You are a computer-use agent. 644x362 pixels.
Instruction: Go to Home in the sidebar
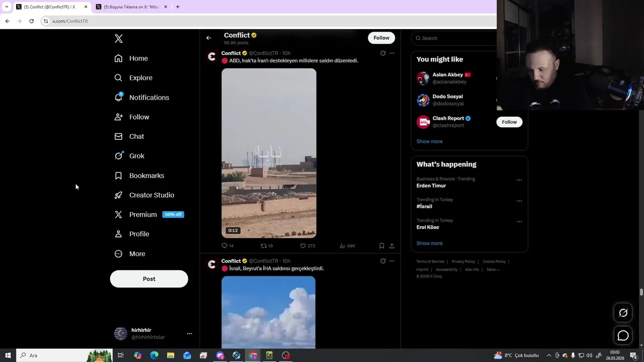(131, 58)
